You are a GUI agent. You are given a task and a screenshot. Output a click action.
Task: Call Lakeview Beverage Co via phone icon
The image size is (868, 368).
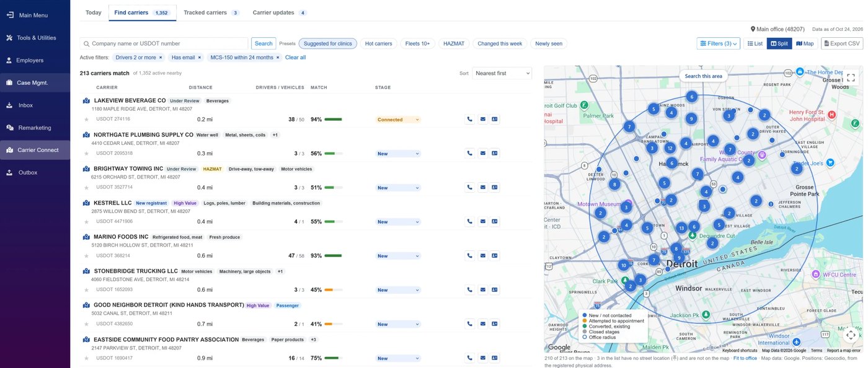point(469,120)
